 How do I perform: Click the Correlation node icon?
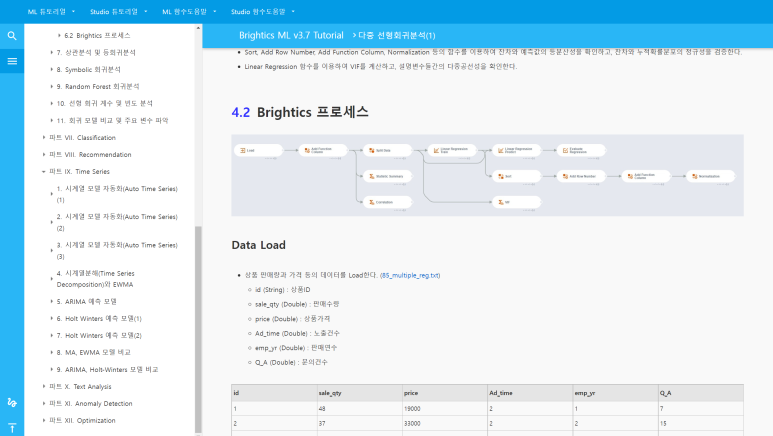point(372,202)
